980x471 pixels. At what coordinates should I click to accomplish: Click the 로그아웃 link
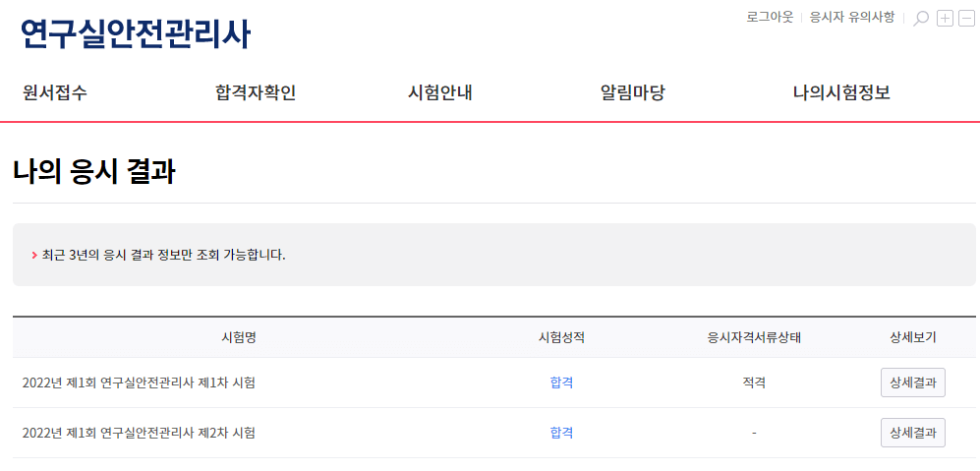click(770, 17)
